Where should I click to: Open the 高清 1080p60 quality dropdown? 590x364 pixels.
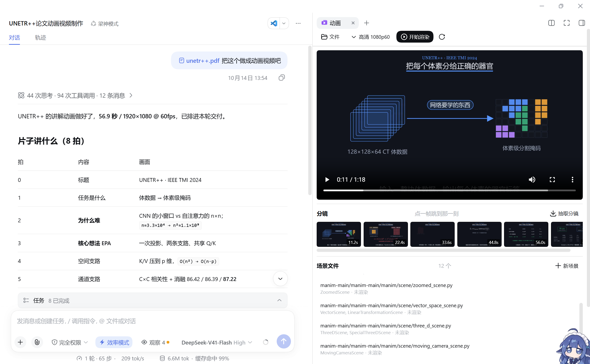tap(370, 37)
